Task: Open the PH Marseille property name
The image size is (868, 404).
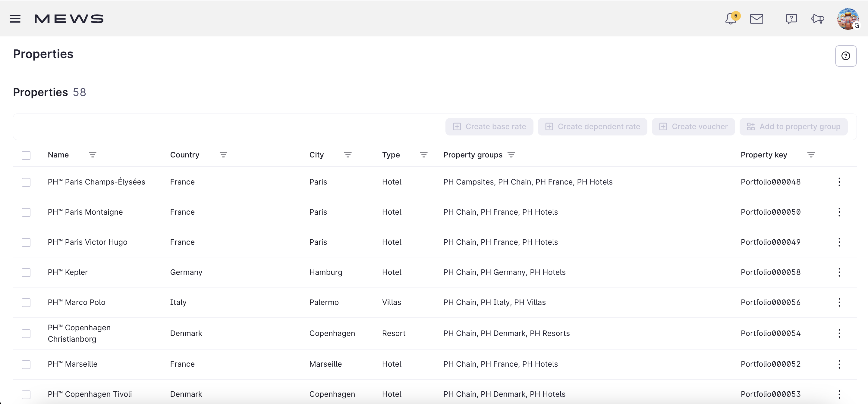Action: pyautogui.click(x=72, y=364)
